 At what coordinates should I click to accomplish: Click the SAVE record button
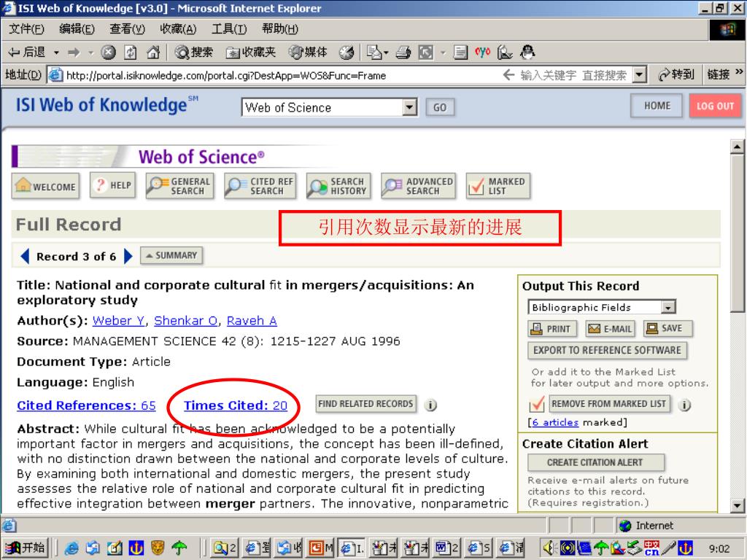tap(667, 328)
